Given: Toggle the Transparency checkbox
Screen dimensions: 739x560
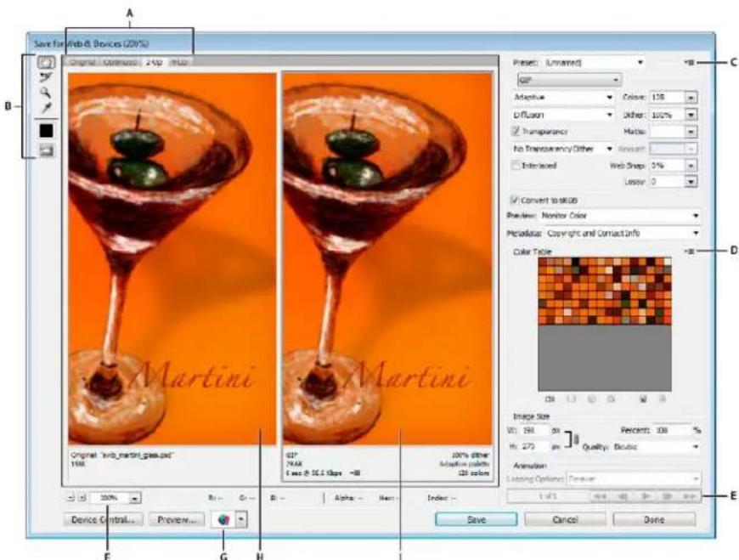Looking at the screenshot, I should coord(516,131).
